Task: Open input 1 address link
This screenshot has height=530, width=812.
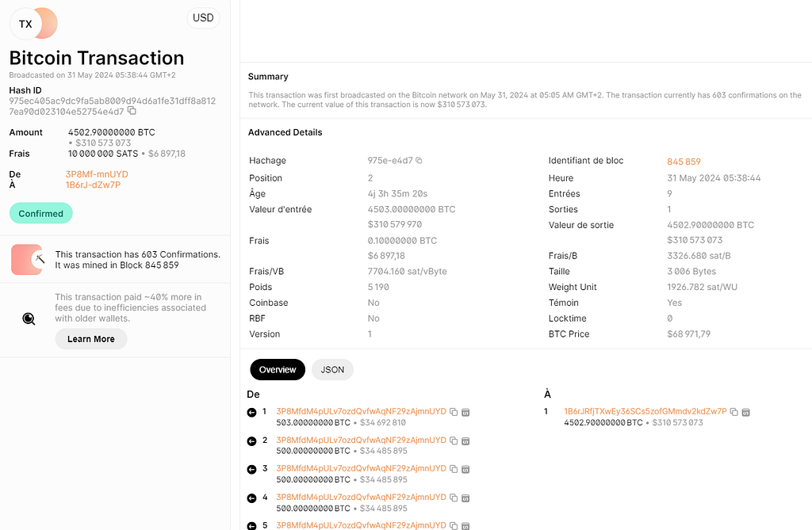Action: coord(361,411)
